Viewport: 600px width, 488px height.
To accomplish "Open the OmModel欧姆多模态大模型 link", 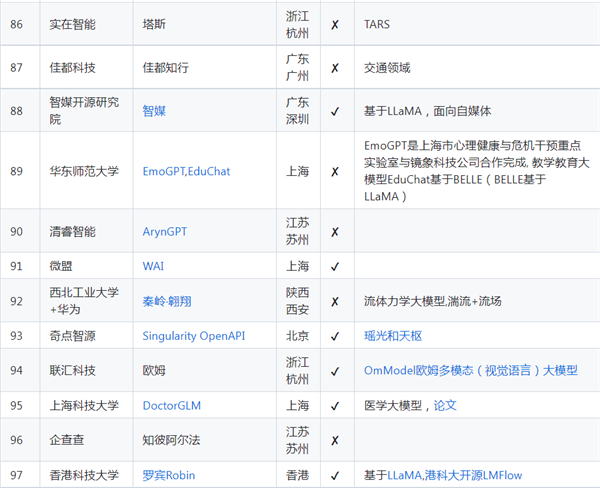I will tap(471, 370).
